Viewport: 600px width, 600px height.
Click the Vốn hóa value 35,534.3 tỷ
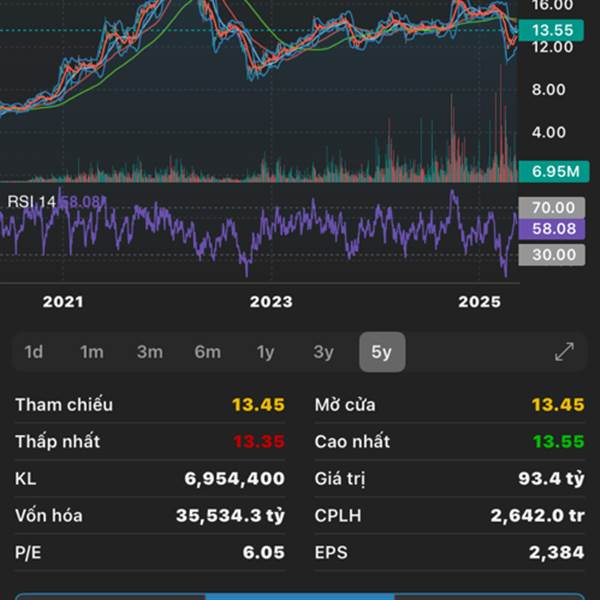(x=230, y=516)
